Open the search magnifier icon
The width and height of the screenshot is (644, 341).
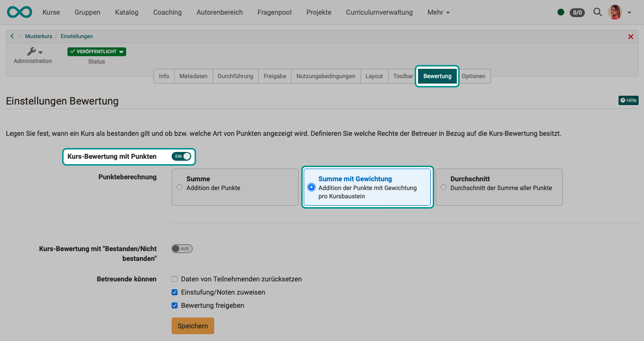[x=598, y=12]
